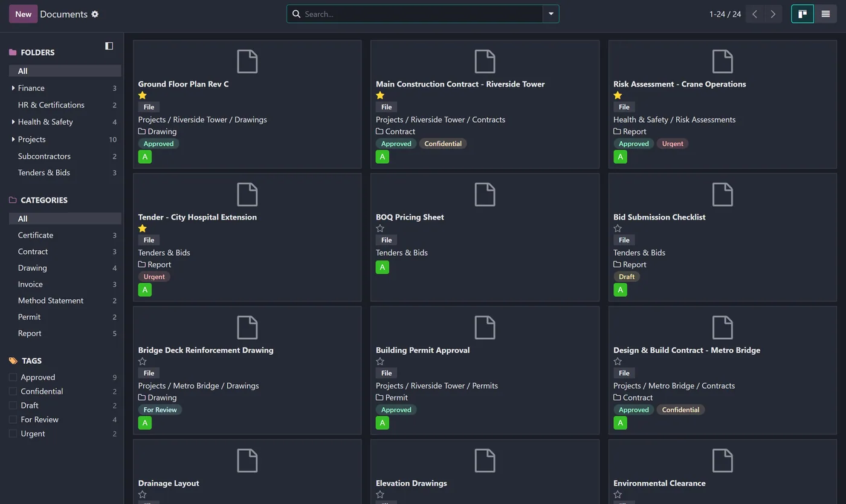This screenshot has width=846, height=504.
Task: Switch to kanban view
Action: [x=802, y=14]
